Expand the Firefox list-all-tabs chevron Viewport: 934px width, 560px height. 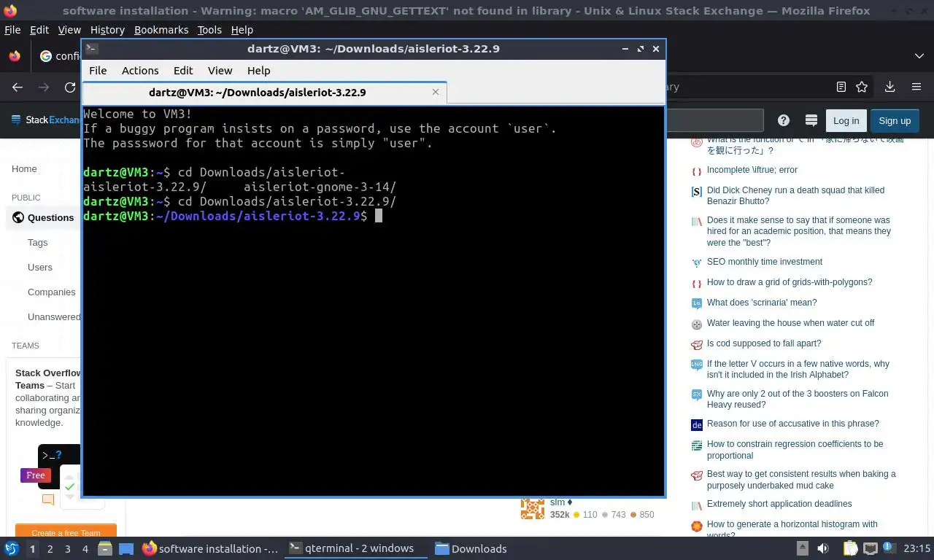click(919, 56)
